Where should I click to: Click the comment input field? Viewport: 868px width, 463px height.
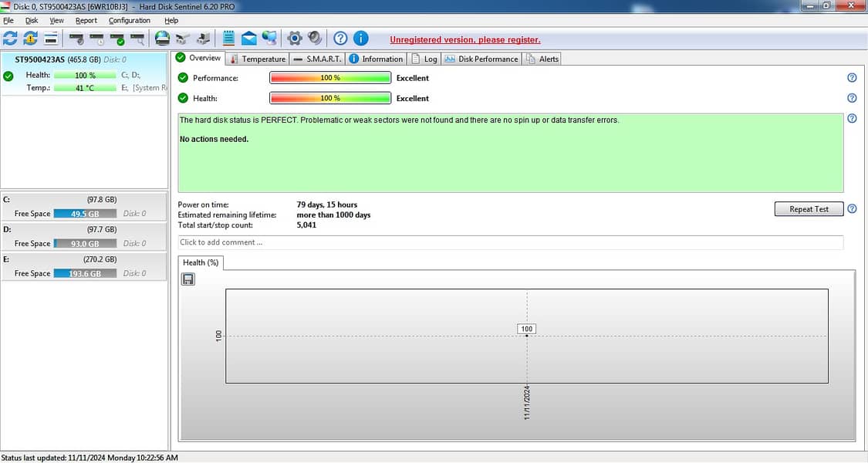(x=509, y=242)
